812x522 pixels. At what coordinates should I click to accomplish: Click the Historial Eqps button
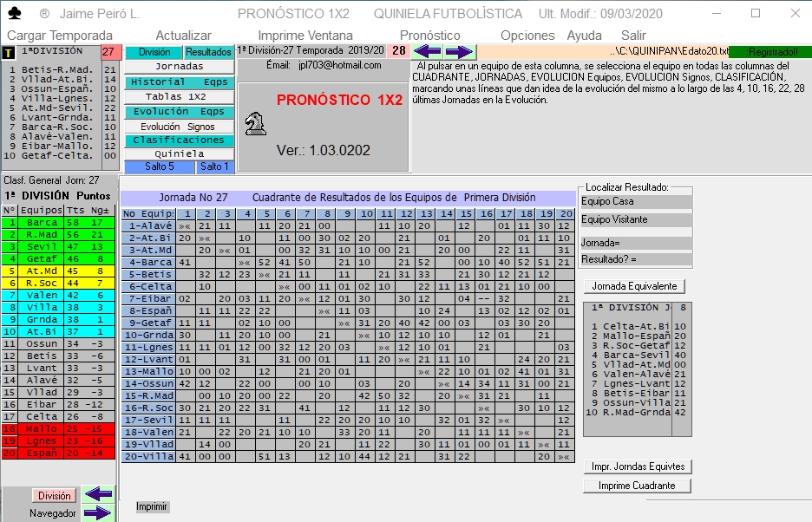180,82
